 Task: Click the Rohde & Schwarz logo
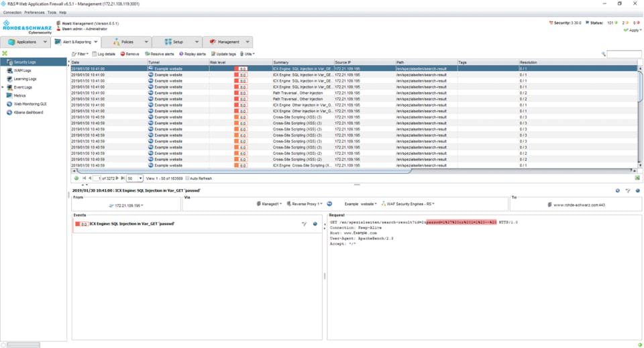[x=27, y=27]
